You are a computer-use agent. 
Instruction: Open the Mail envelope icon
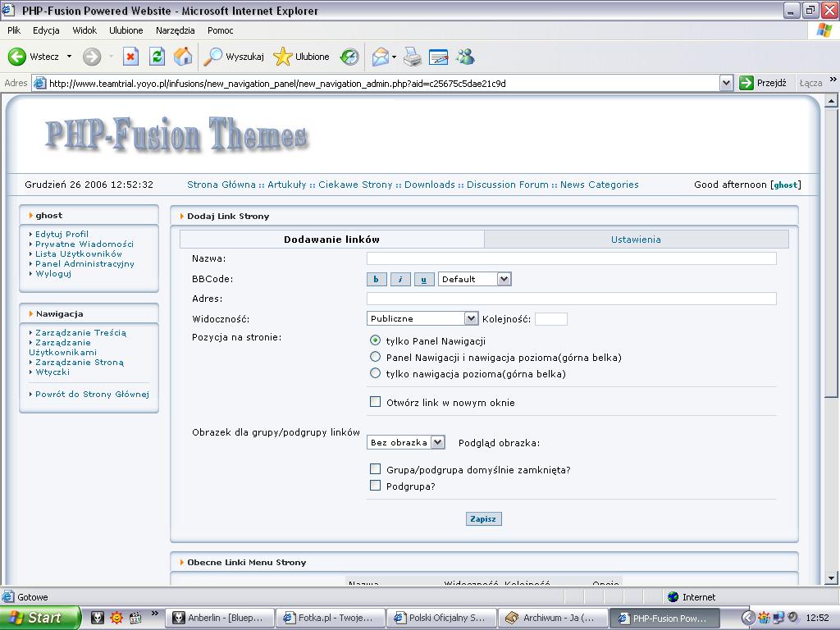coord(381,57)
